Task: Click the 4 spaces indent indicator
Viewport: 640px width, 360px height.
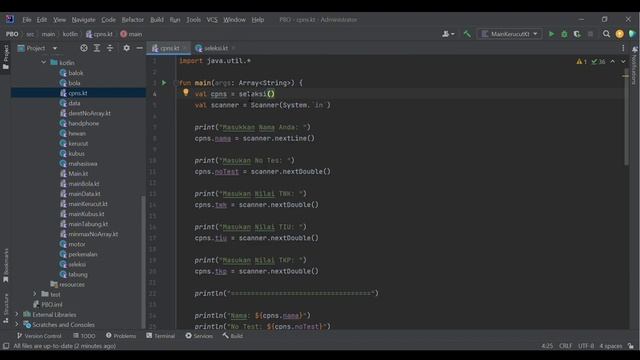Action: pyautogui.click(x=611, y=346)
